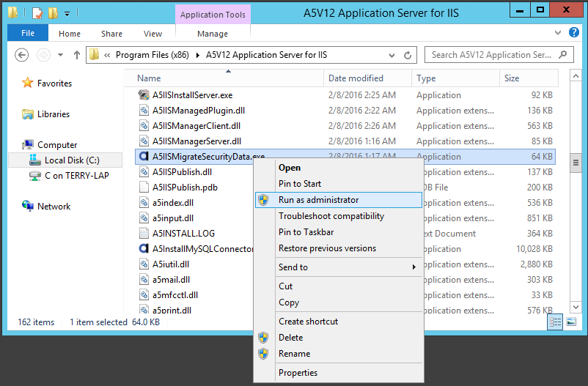The width and height of the screenshot is (588, 386).
Task: Click the a5mfcctl.dll file icon
Action: (x=144, y=294)
